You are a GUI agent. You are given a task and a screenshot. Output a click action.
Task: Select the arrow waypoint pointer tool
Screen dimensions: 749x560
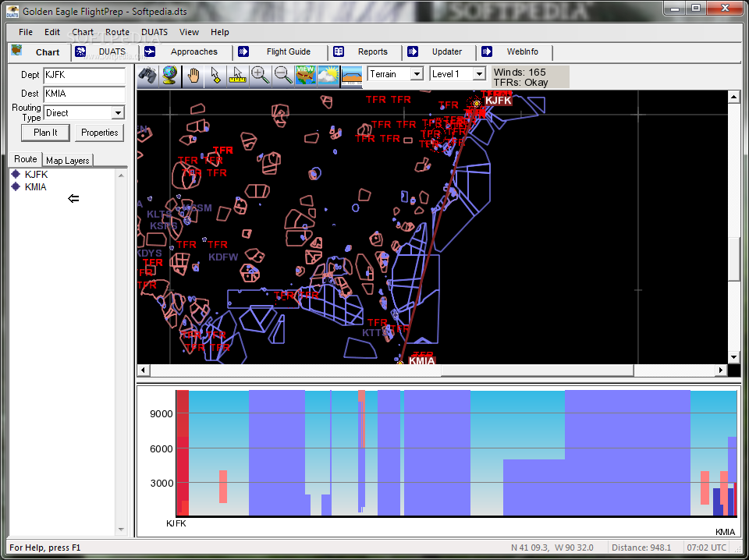click(215, 76)
